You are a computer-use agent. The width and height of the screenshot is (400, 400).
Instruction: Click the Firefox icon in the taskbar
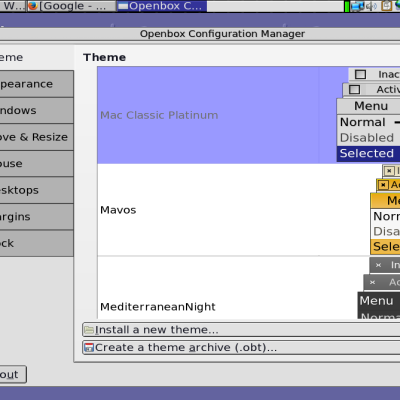click(33, 6)
